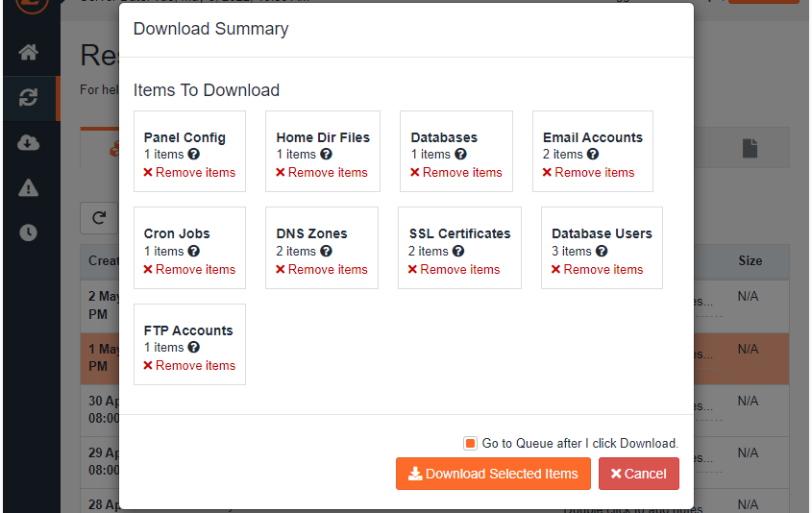
Task: Cancel the Download Summary dialog
Action: tap(638, 474)
